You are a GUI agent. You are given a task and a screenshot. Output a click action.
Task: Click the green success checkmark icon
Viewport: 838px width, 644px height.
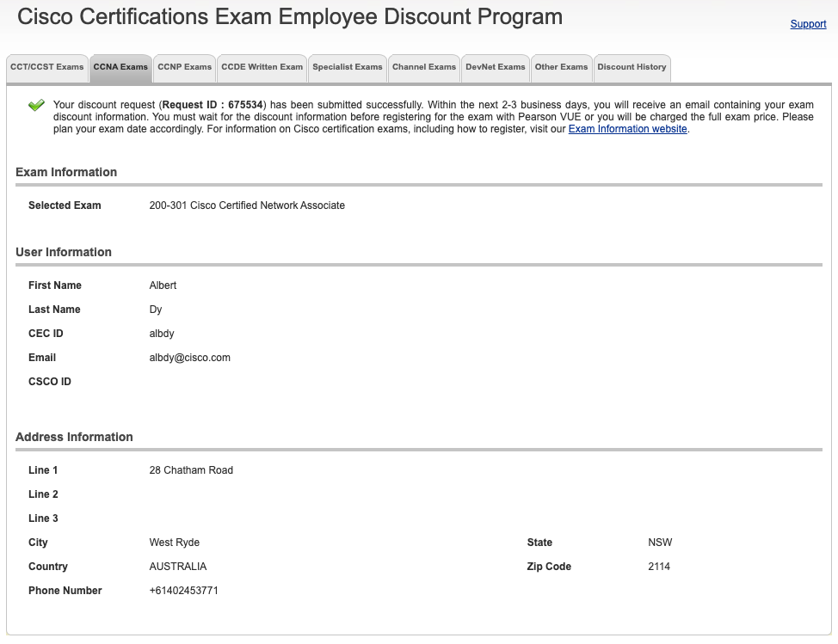36,106
